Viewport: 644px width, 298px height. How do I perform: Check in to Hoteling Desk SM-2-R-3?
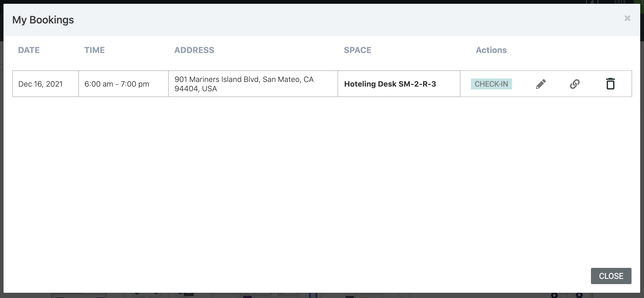[x=491, y=84]
